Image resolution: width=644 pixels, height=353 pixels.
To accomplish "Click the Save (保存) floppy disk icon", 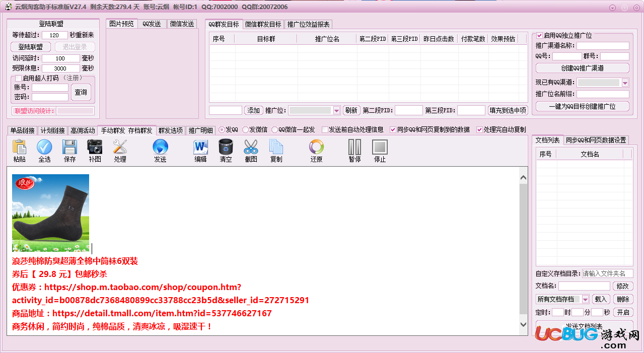I will [69, 147].
